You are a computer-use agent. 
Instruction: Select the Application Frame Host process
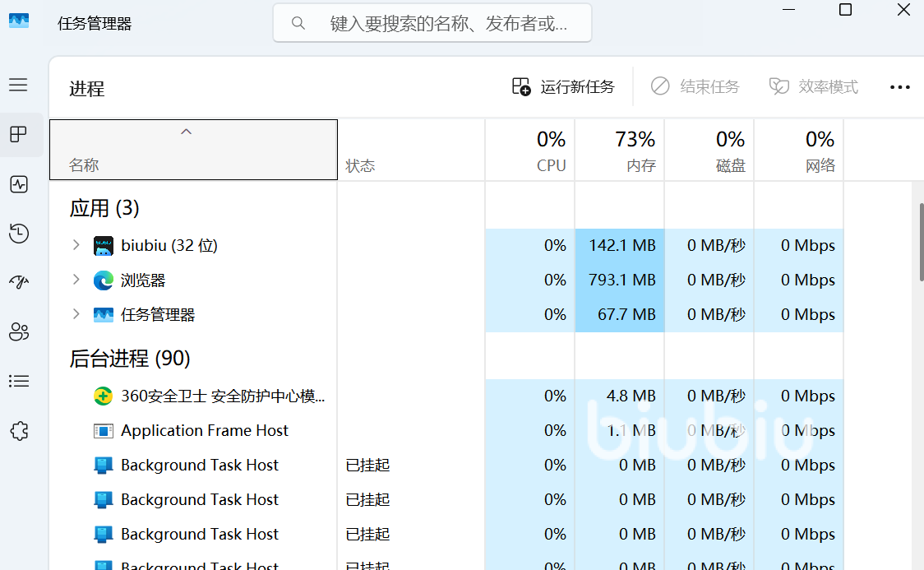[205, 430]
